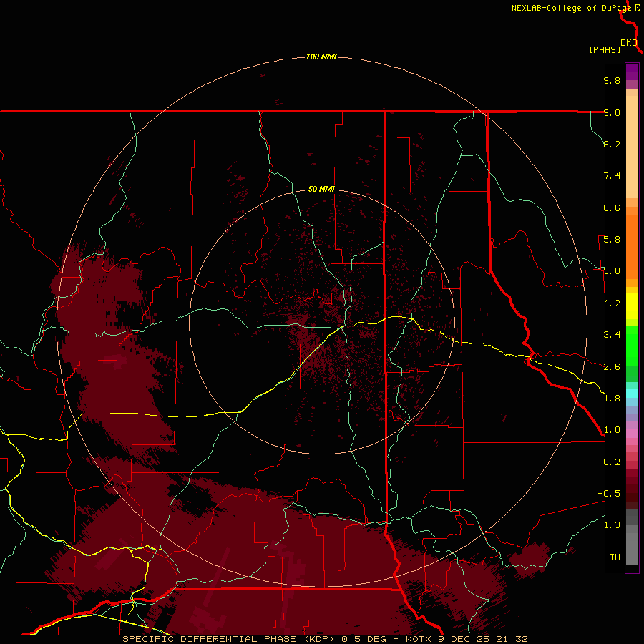The width and height of the screenshot is (644, 644).
Task: Click the 4.2 value on color scale
Action: (612, 303)
